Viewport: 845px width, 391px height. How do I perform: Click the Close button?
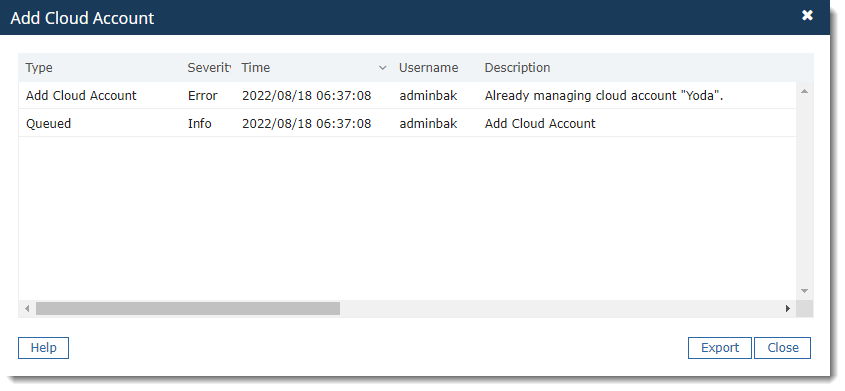click(782, 348)
